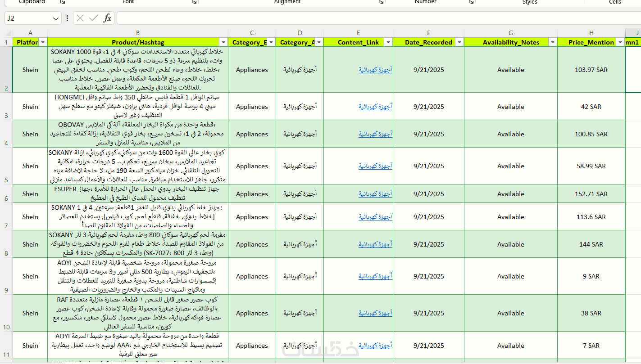This screenshot has width=641, height=364.
Task: Select row 5 header
Action: click(x=6, y=166)
